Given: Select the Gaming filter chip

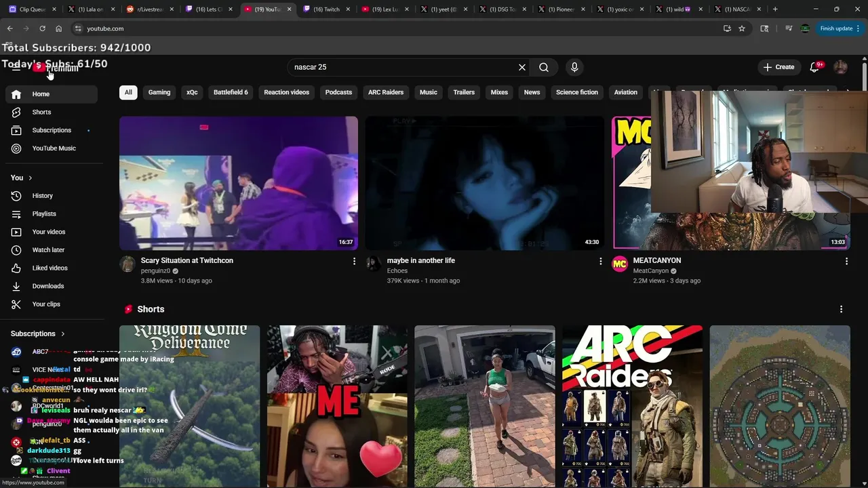Looking at the screenshot, I should [159, 92].
